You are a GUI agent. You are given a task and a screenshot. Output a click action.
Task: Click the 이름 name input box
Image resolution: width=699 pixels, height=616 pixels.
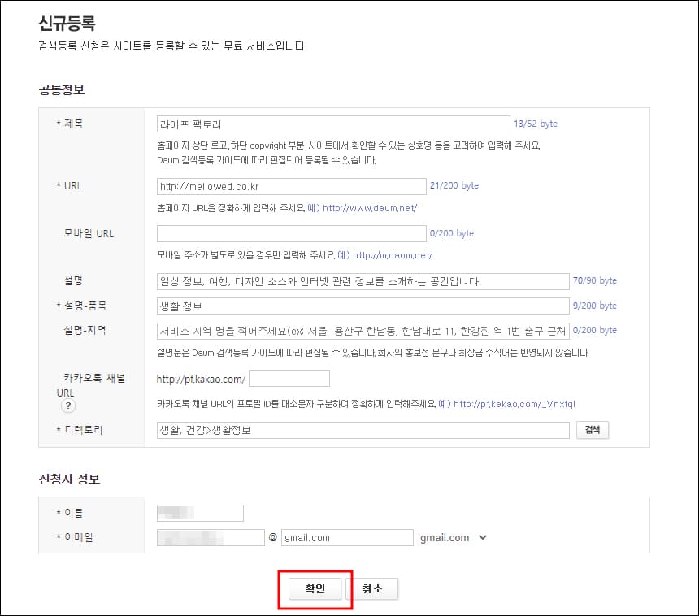coord(200,513)
